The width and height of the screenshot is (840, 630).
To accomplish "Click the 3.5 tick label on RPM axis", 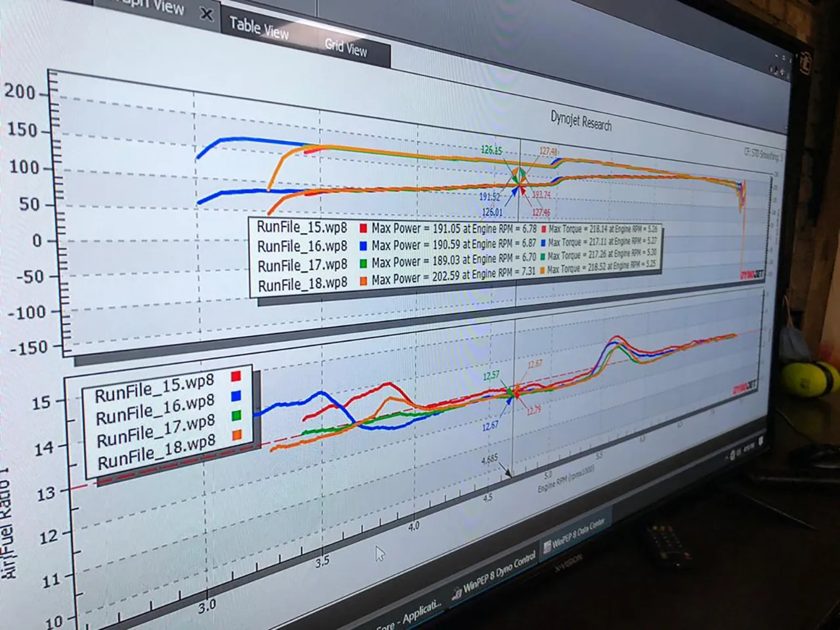I will [322, 562].
